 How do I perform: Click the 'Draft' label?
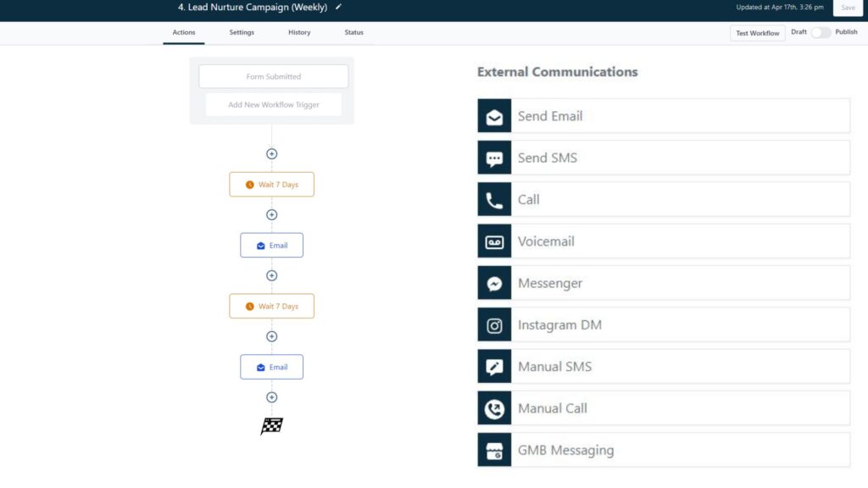798,32
